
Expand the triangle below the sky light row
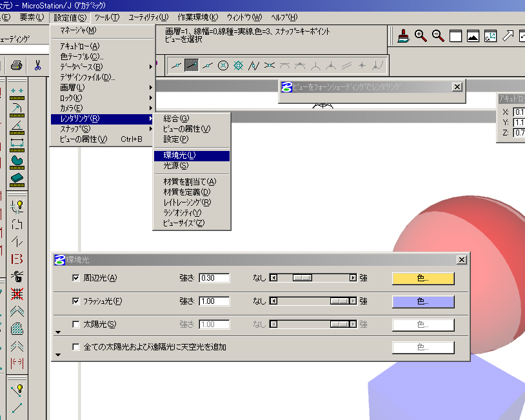pos(58,355)
